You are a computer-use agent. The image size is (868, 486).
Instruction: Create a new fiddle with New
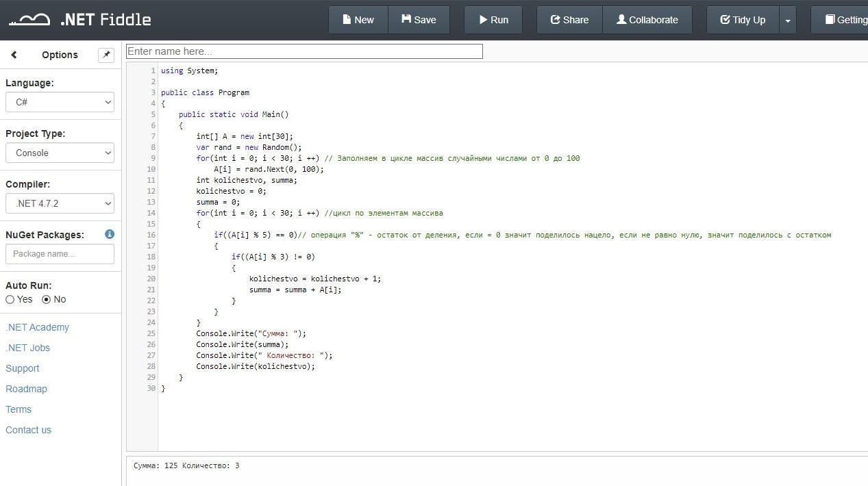[358, 20]
